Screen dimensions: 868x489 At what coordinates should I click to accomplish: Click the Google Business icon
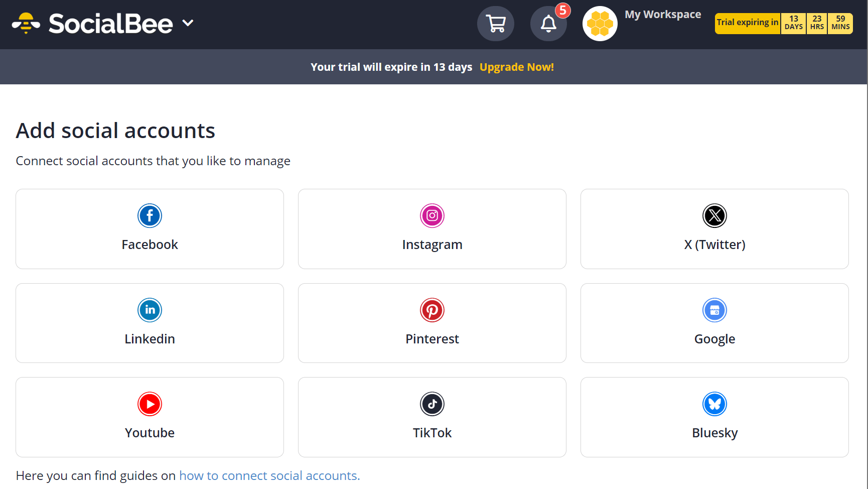click(x=714, y=310)
